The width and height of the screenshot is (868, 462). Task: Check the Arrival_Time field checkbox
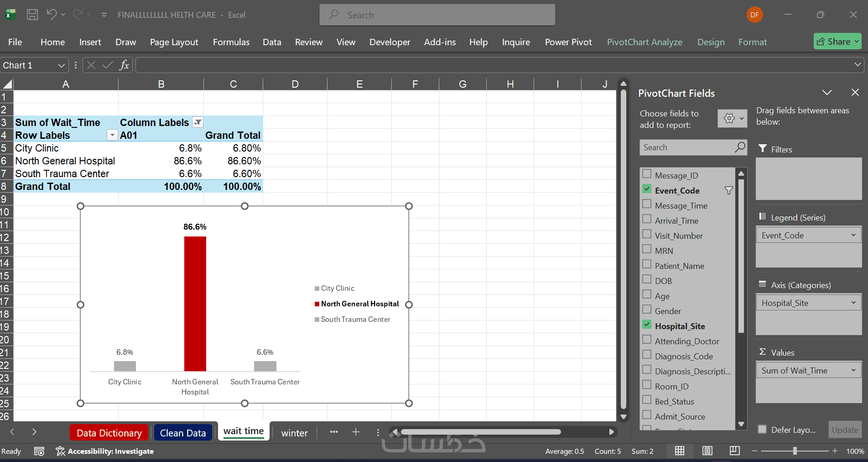(647, 219)
